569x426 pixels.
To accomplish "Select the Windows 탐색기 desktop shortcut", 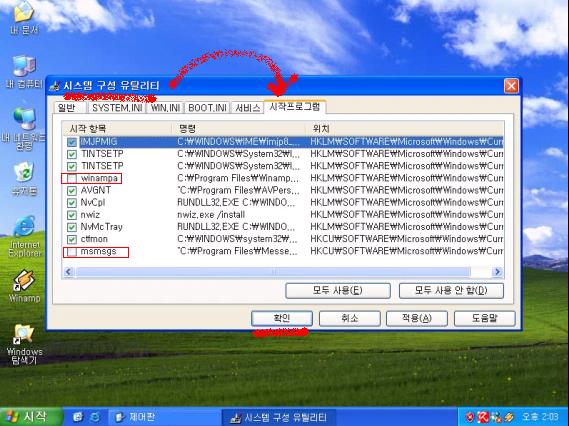I will (x=24, y=344).
